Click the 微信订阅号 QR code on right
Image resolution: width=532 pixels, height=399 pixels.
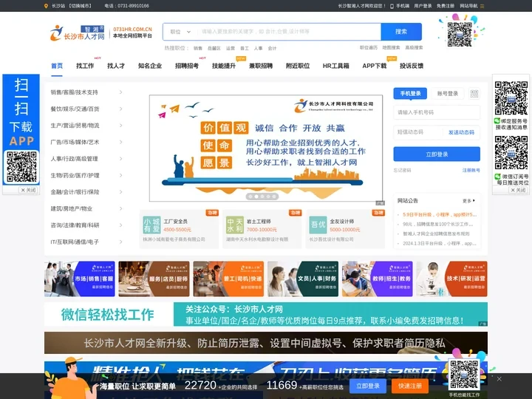point(511,153)
